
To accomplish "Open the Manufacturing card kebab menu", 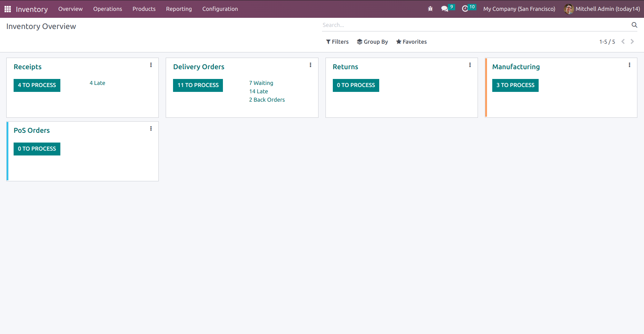I will [x=629, y=65].
